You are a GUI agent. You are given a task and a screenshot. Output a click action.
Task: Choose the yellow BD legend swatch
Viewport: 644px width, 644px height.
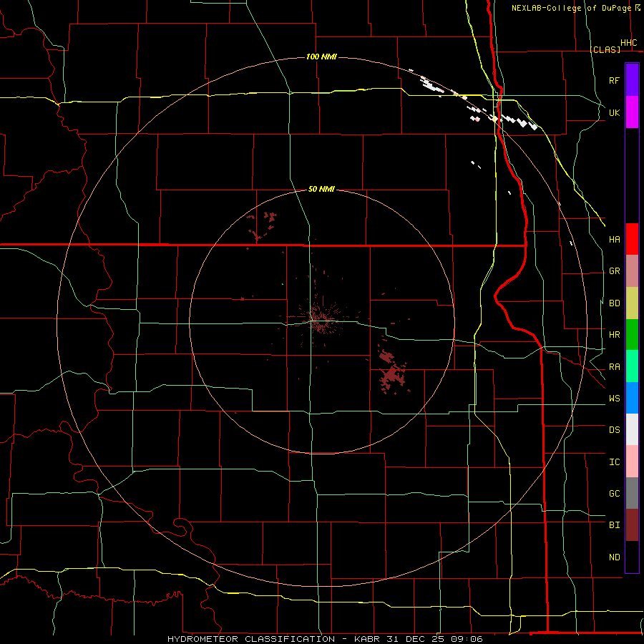coord(632,303)
